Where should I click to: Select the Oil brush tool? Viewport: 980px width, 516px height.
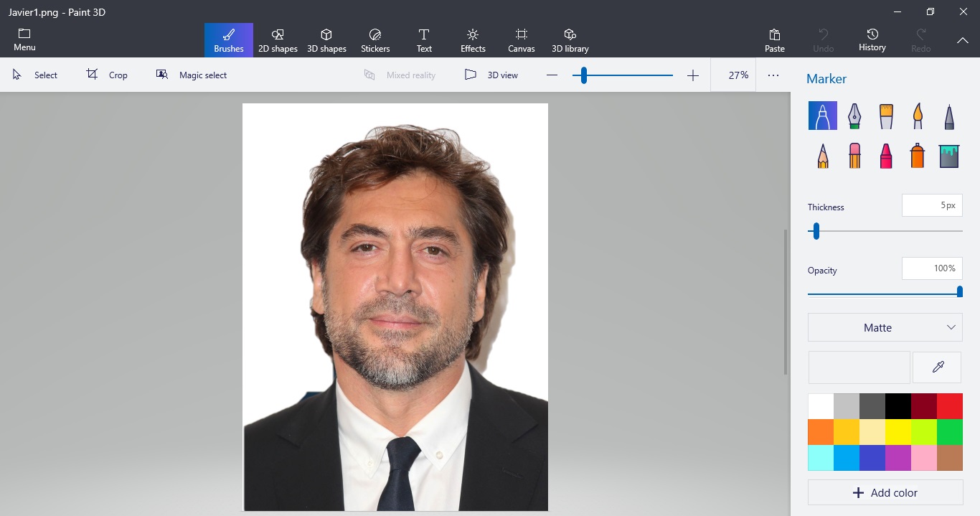point(886,116)
